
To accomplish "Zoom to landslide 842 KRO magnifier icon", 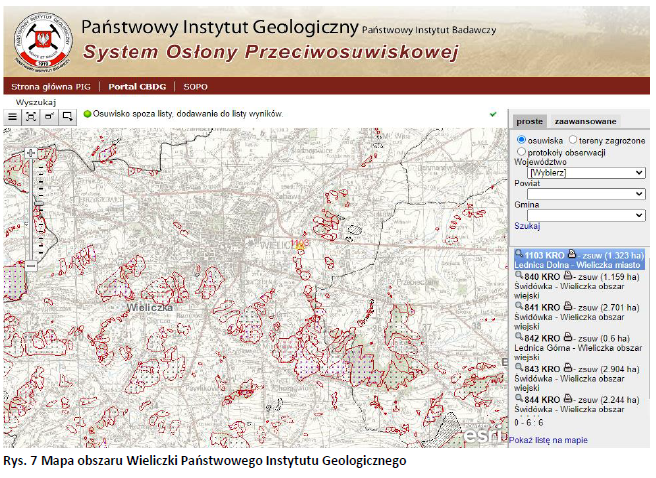I will (519, 337).
